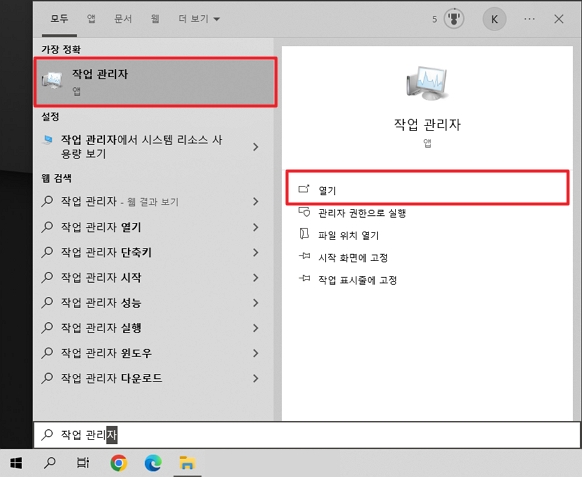Image resolution: width=582 pixels, height=477 pixels.
Task: Expand arrow beside 작업 관리자 시작
Action: coord(256,278)
